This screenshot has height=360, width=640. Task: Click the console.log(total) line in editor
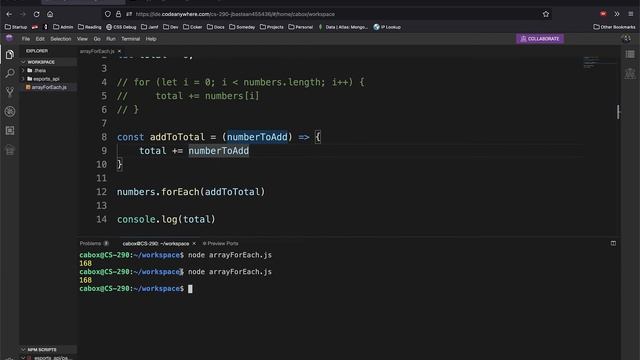(166, 219)
